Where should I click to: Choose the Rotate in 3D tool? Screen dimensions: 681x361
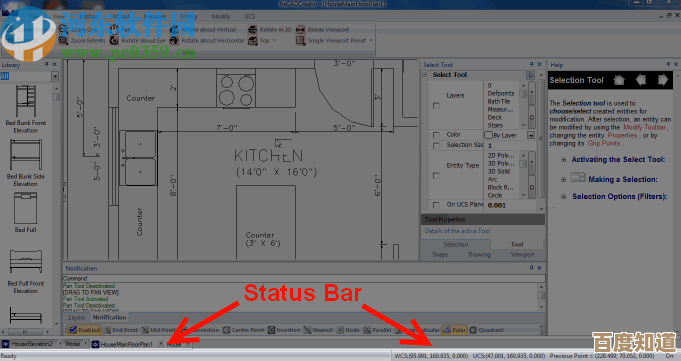pos(253,30)
